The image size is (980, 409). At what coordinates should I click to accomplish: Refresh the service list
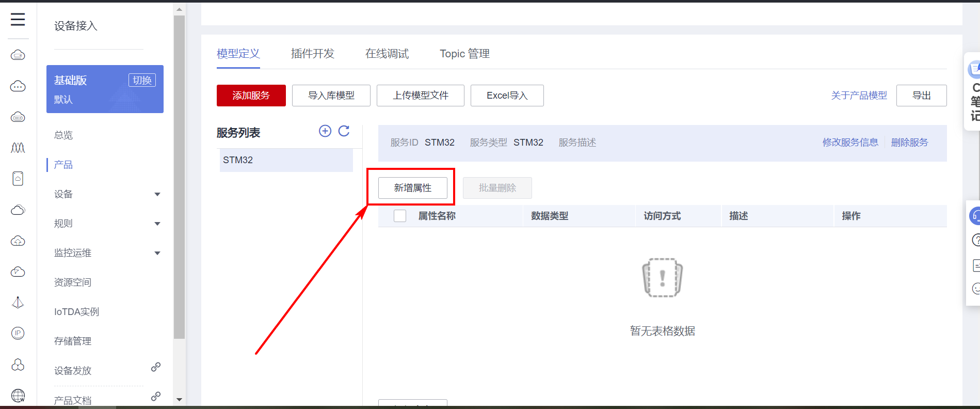(x=344, y=131)
